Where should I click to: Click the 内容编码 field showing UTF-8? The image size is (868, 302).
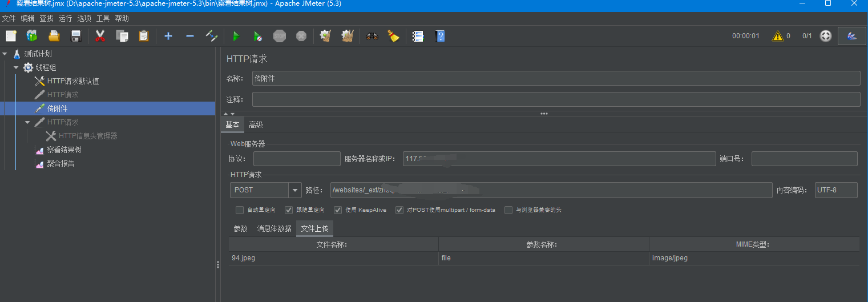pyautogui.click(x=836, y=190)
